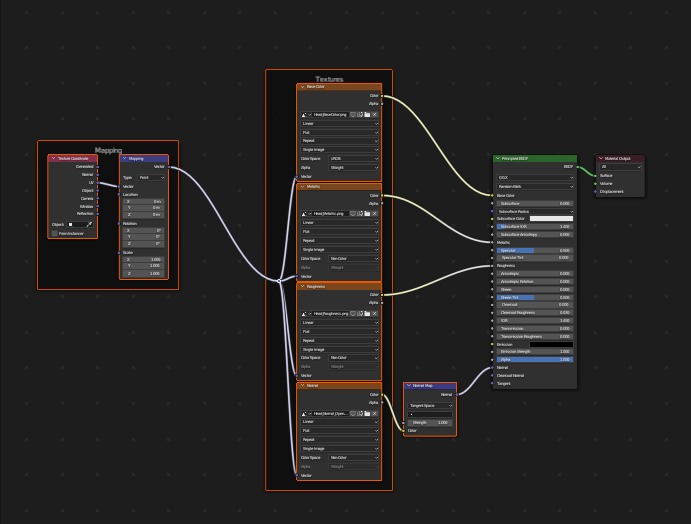Collapse the Roughness texture node
This screenshot has height=524, width=691.
point(302,286)
